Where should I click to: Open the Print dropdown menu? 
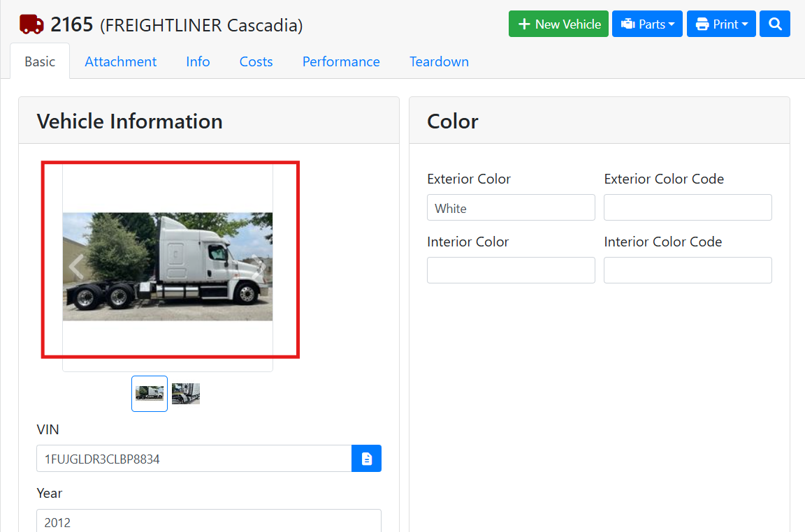click(721, 24)
